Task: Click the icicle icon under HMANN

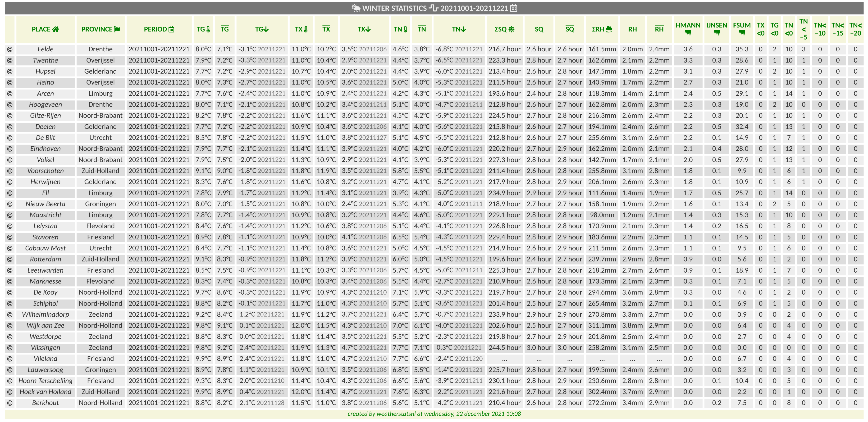Action: [688, 33]
